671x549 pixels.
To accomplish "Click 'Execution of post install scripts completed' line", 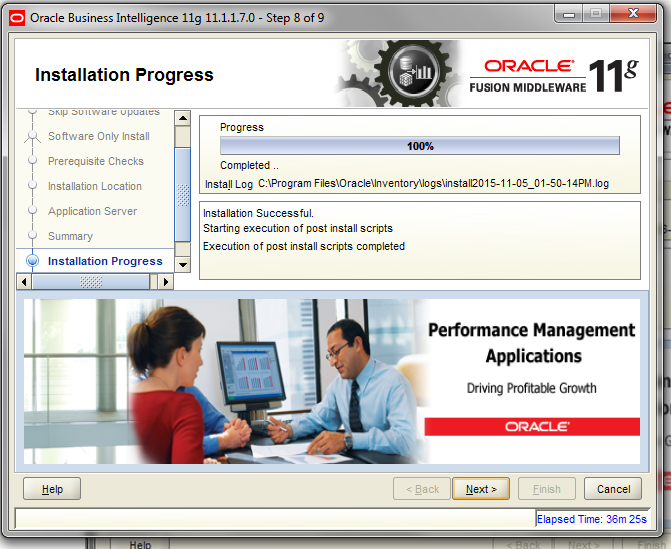I will pyautogui.click(x=303, y=246).
